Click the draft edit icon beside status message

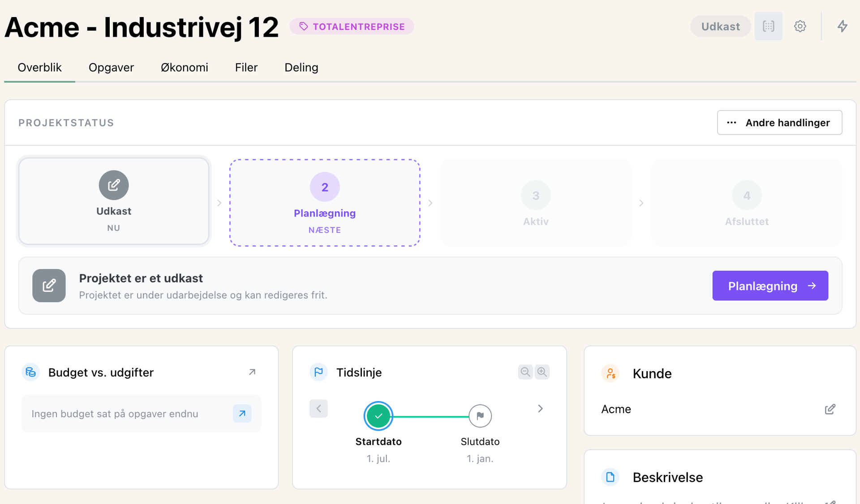(x=49, y=286)
